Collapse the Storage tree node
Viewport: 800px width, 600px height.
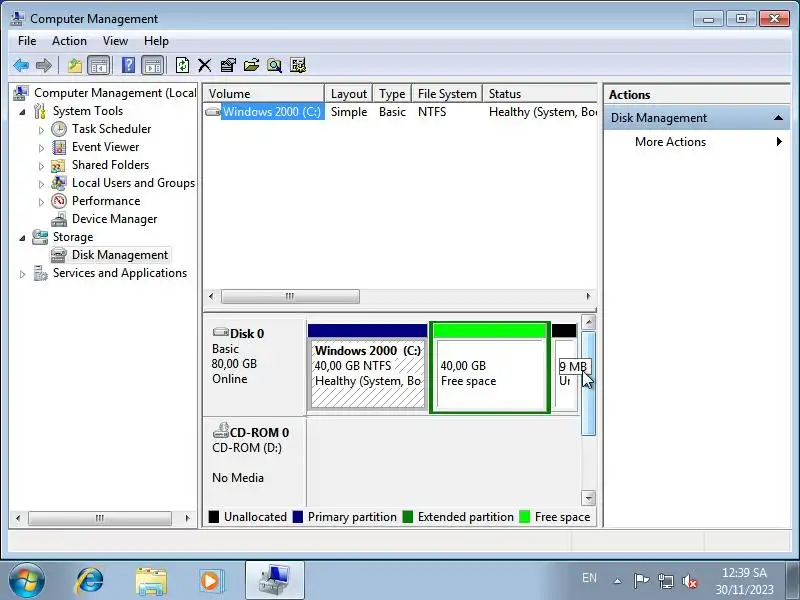22,238
